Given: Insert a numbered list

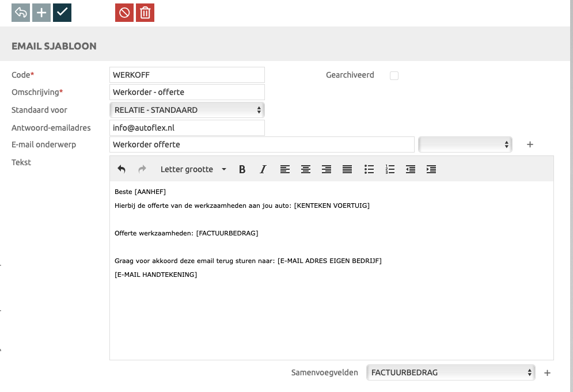Looking at the screenshot, I should click(390, 169).
